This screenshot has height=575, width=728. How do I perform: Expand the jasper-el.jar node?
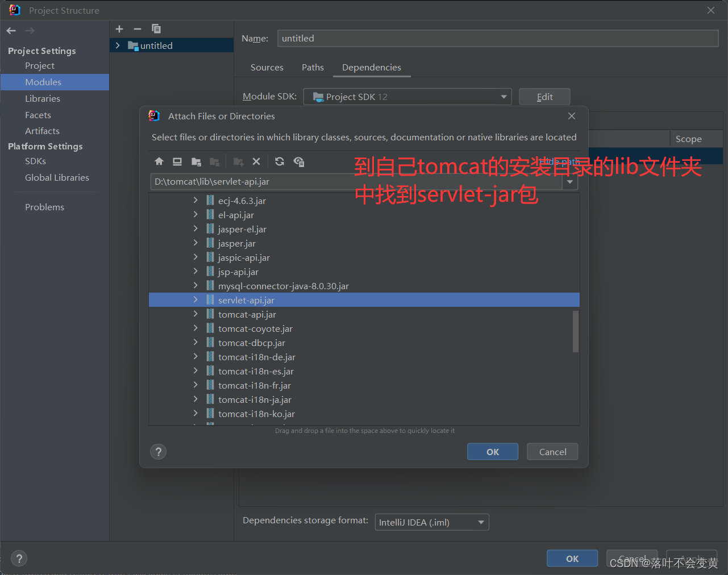click(195, 228)
